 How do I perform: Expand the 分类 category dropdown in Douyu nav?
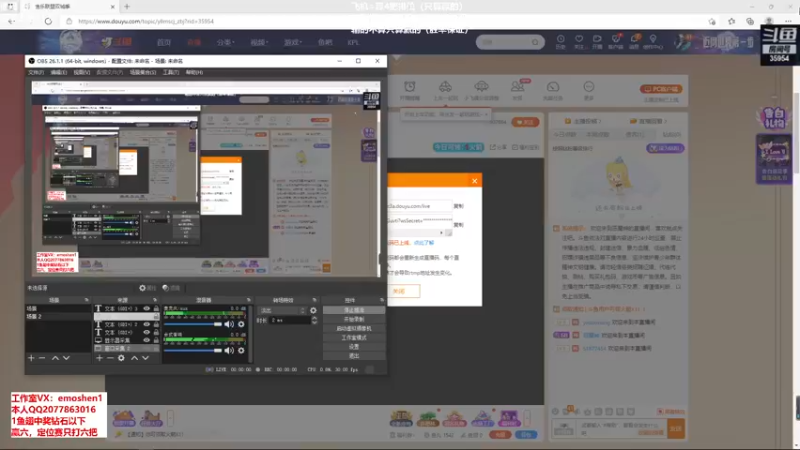(225, 42)
